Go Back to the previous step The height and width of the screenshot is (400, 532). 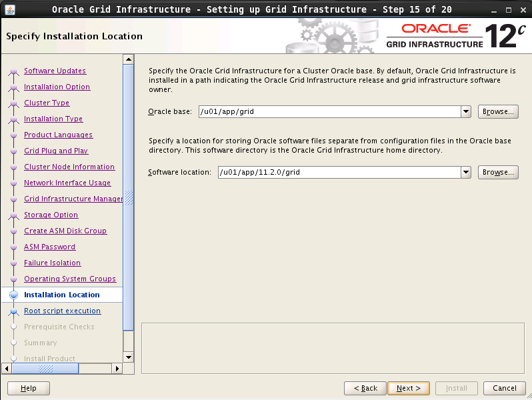click(x=365, y=388)
